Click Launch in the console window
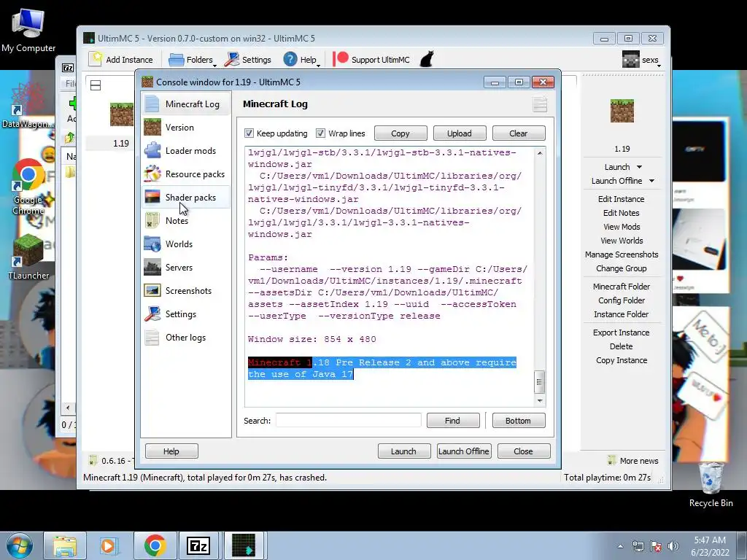Viewport: 747px width, 560px height. pyautogui.click(x=404, y=451)
